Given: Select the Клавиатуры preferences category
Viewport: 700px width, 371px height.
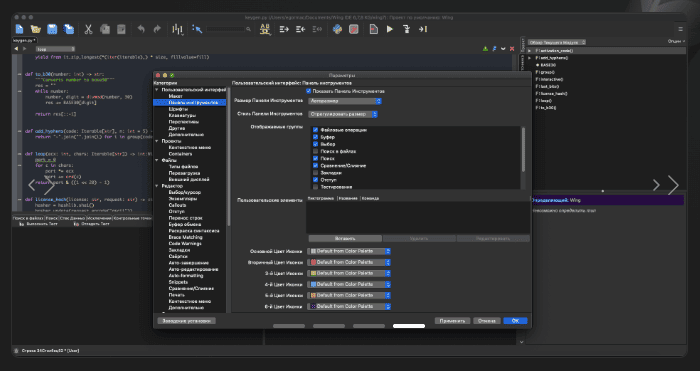Looking at the screenshot, I should (182, 115).
